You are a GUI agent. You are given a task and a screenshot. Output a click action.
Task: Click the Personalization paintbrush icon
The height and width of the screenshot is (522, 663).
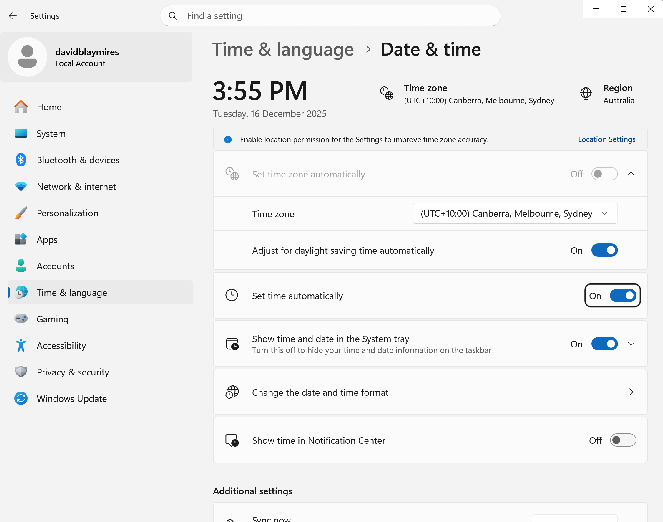pos(21,213)
